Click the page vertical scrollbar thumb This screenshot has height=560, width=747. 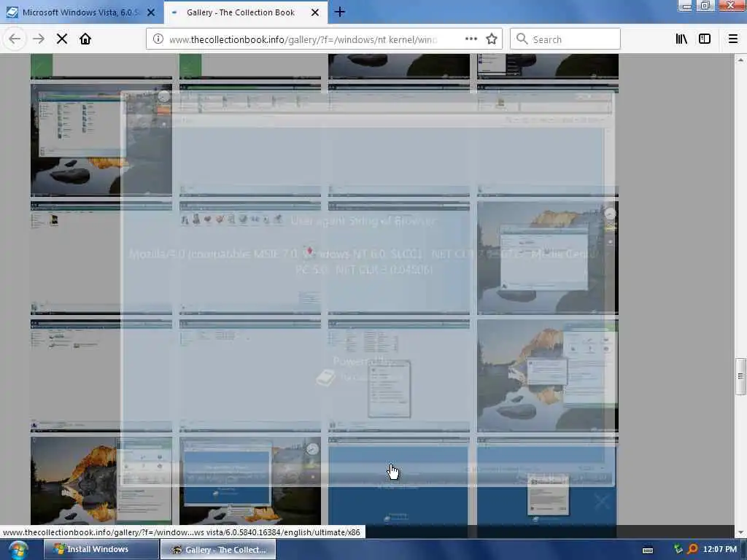(740, 377)
